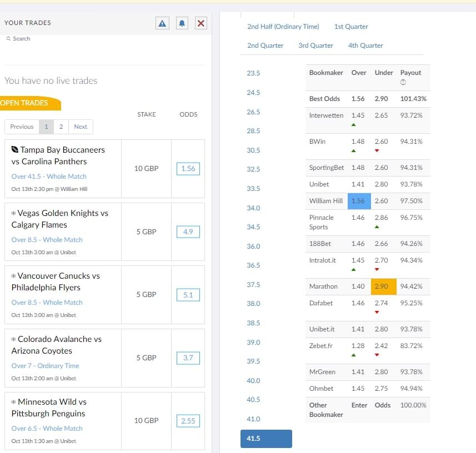
Task: Click Marathon's yellow-highlighted 2.90 Under odds
Action: pos(384,286)
